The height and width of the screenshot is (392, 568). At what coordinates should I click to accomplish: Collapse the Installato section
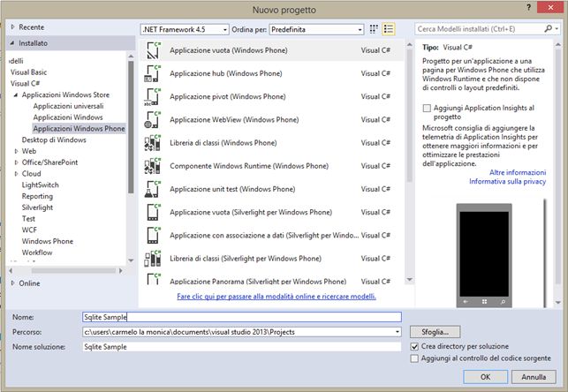12,43
